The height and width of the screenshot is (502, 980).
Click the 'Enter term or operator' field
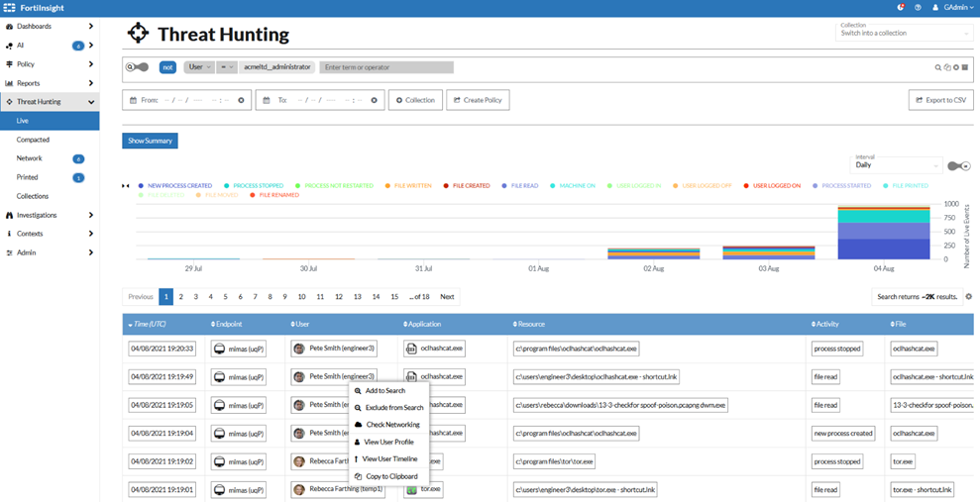[385, 67]
